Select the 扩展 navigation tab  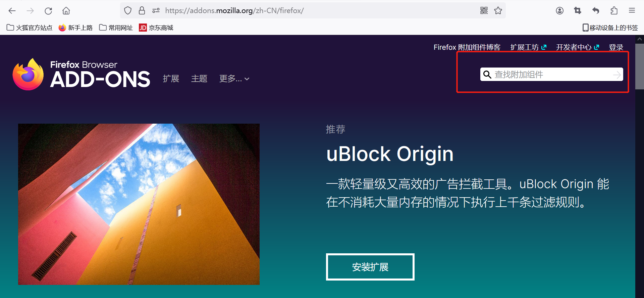(x=171, y=79)
